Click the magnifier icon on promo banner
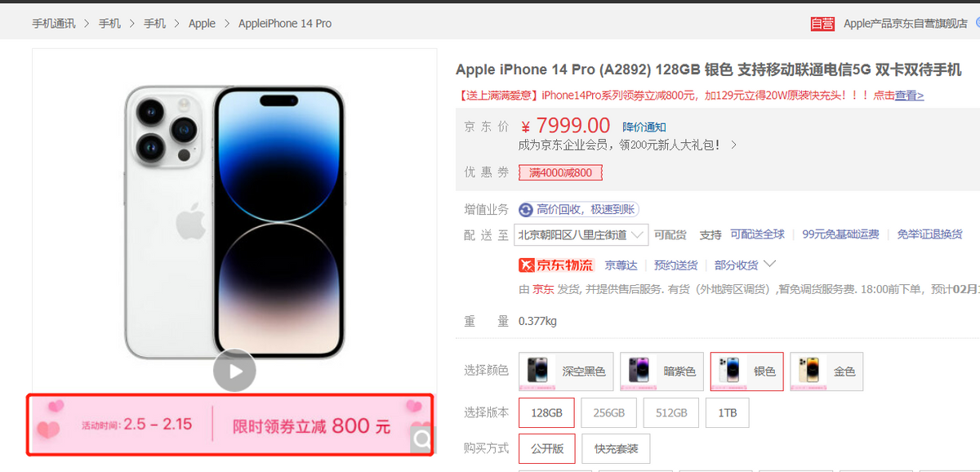Image resolution: width=980 pixels, height=472 pixels. [x=421, y=439]
